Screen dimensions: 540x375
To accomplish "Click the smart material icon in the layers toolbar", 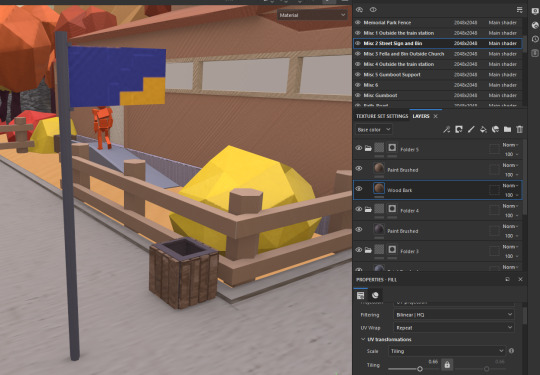I will [495, 129].
